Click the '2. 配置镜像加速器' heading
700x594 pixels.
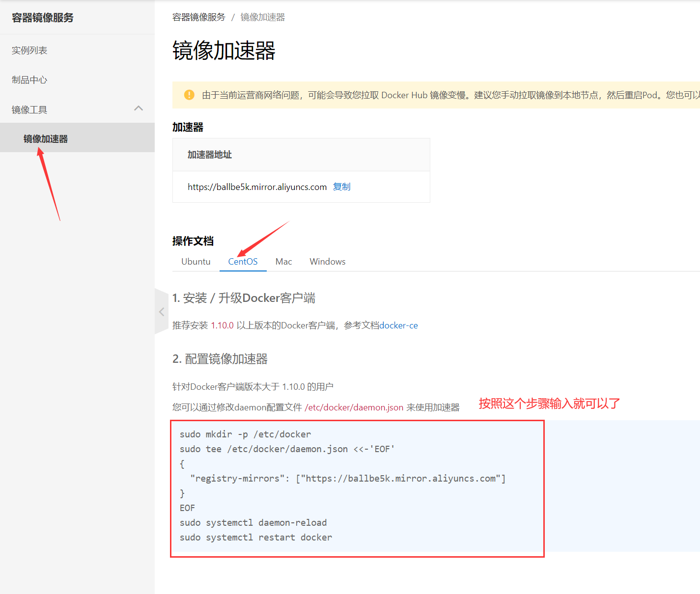tap(220, 359)
